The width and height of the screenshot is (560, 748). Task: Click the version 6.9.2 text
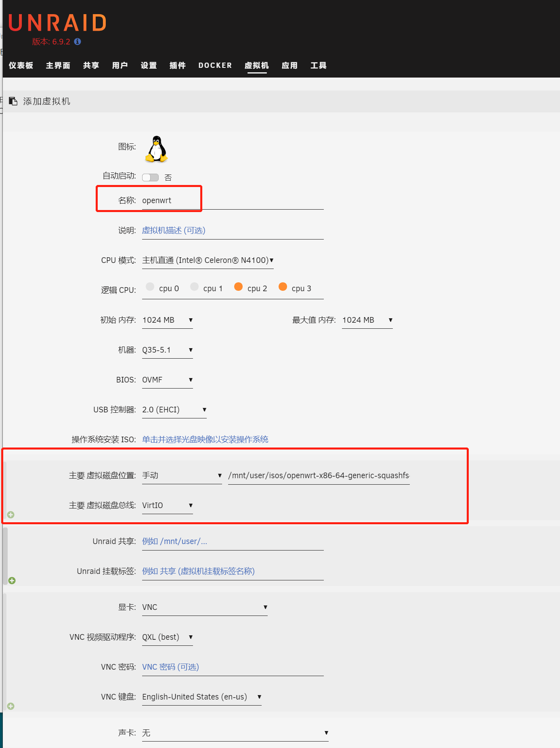point(51,42)
